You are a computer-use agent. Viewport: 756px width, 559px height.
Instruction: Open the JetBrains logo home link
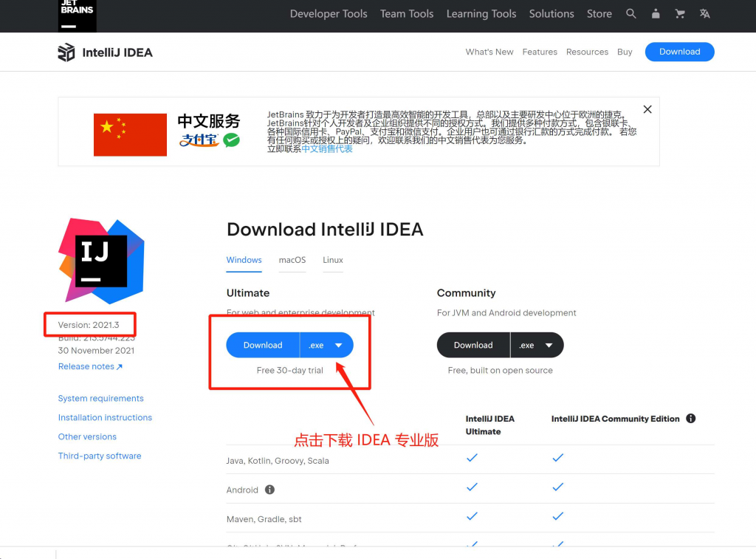click(x=77, y=16)
